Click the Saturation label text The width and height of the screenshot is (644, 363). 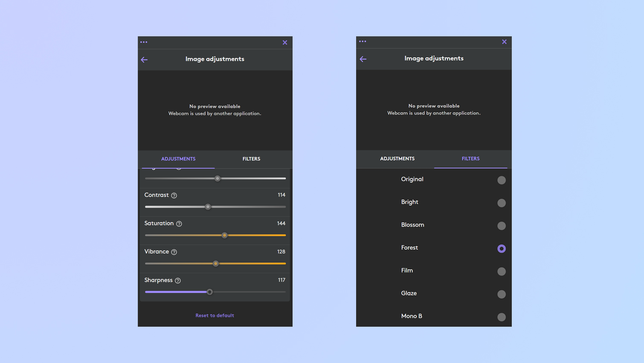click(x=159, y=223)
